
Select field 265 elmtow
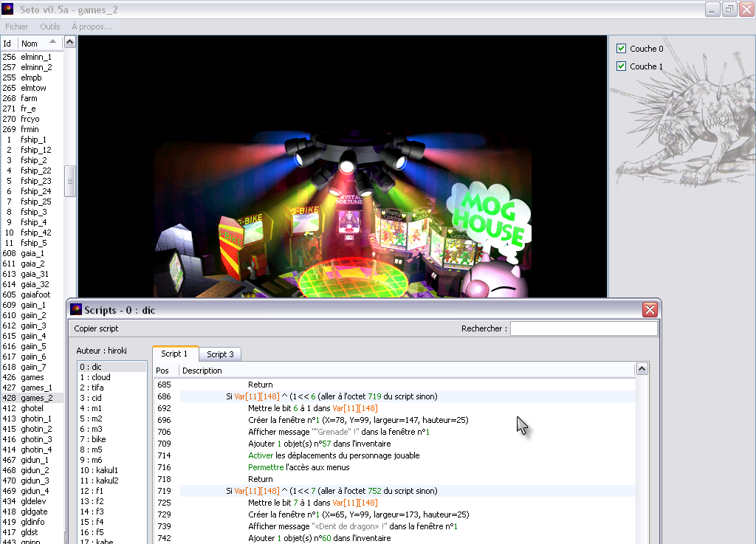point(32,88)
